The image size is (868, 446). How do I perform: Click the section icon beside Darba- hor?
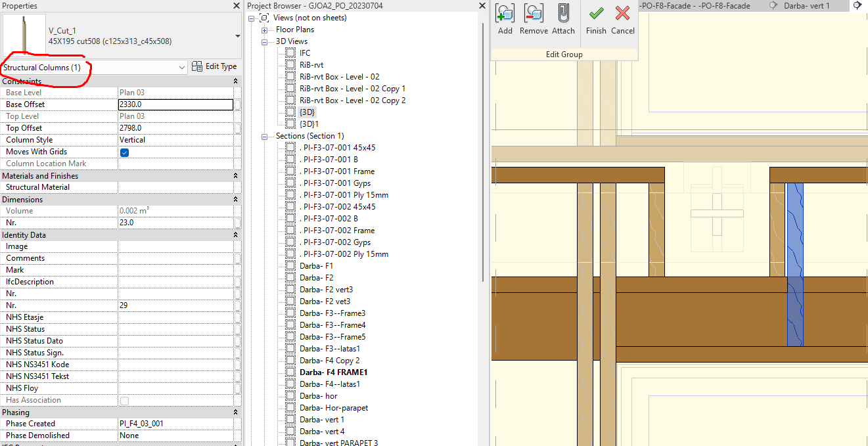290,395
